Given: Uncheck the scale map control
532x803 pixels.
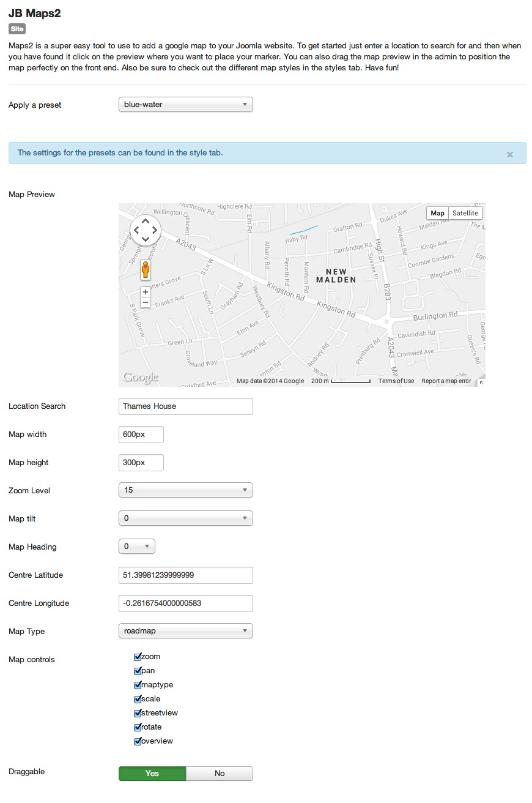Looking at the screenshot, I should point(138,699).
